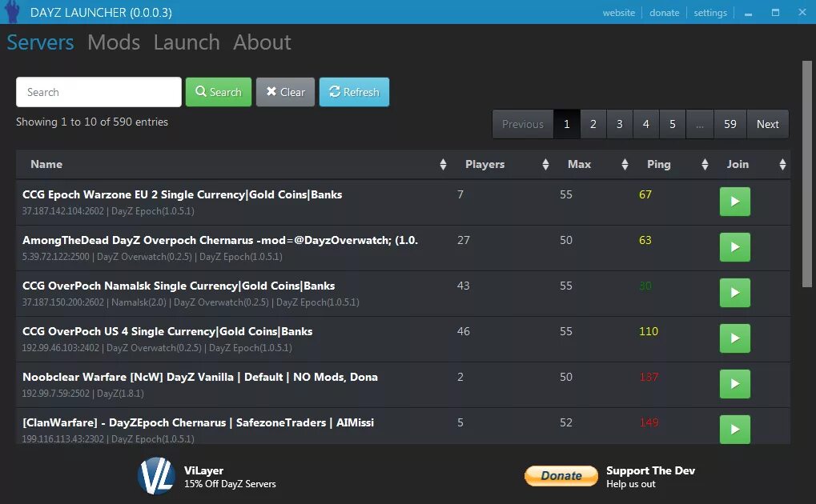Open the Servers tab

pyautogui.click(x=40, y=42)
